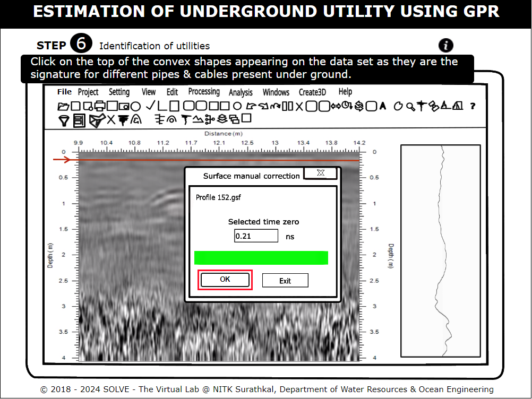The image size is (532, 399).
Task: Open the Analysis menu
Action: (241, 92)
